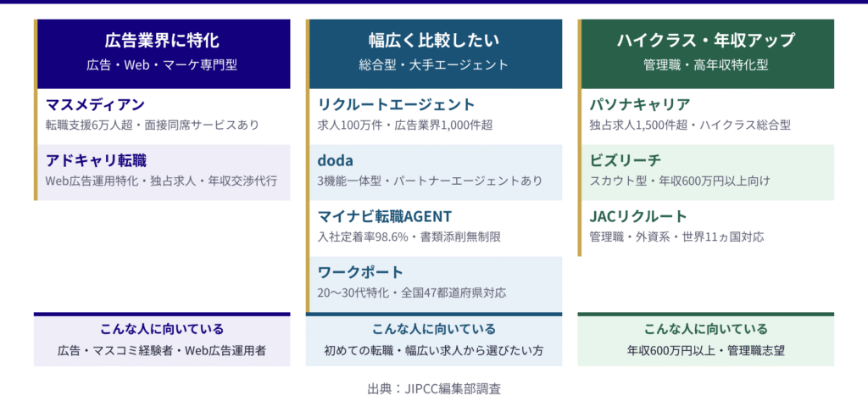The height and width of the screenshot is (401, 868).
Task: Click the パソナキャリア agent name
Action: click(x=639, y=105)
